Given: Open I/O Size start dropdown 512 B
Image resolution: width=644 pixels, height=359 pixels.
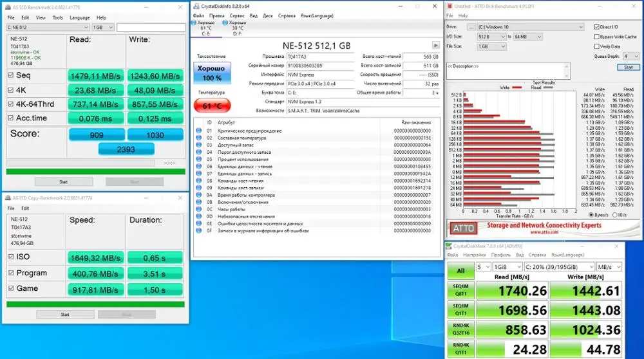Looking at the screenshot, I should click(x=491, y=37).
